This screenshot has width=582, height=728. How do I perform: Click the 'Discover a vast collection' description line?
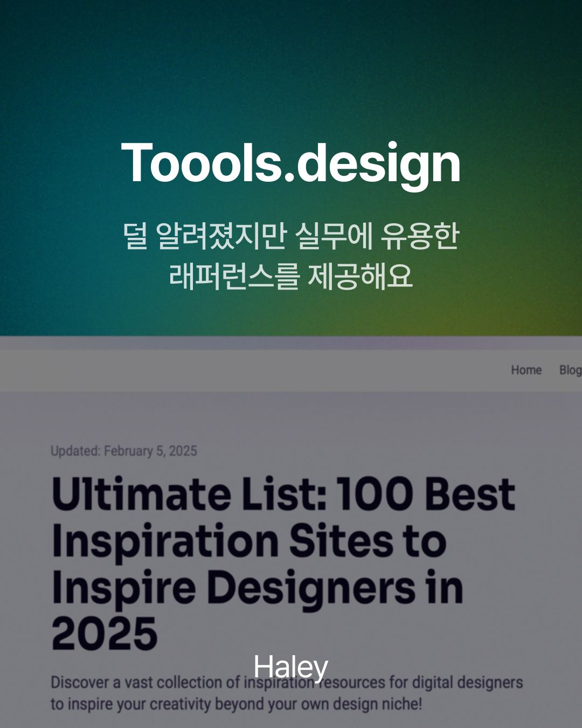click(287, 682)
